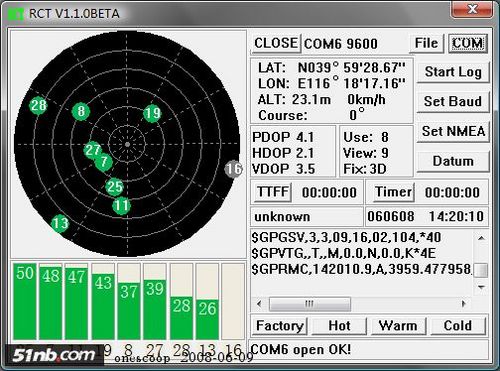
Task: Click the horizontal scrollbar thumb
Action: (x=310, y=304)
